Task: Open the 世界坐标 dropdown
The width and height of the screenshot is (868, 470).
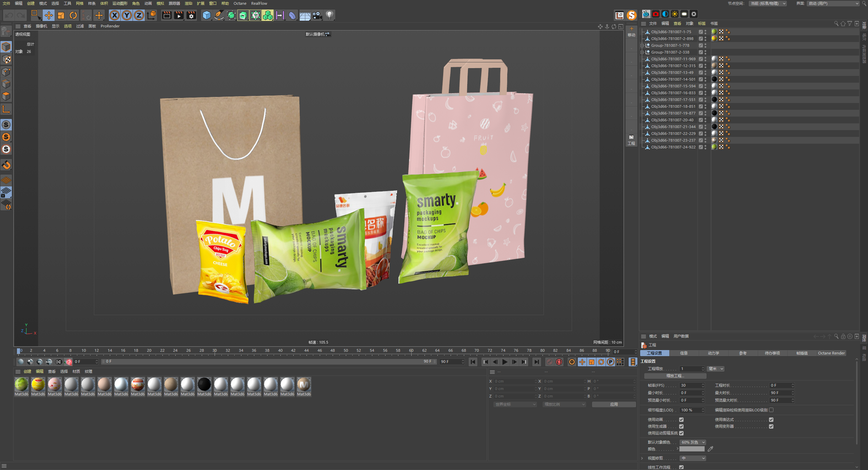Action: coord(515,404)
